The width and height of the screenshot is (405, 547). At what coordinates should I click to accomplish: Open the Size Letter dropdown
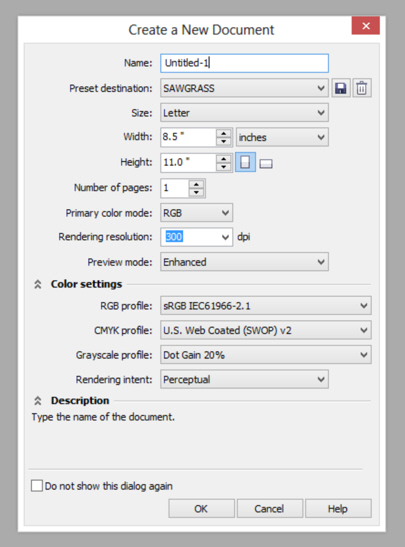tap(244, 113)
